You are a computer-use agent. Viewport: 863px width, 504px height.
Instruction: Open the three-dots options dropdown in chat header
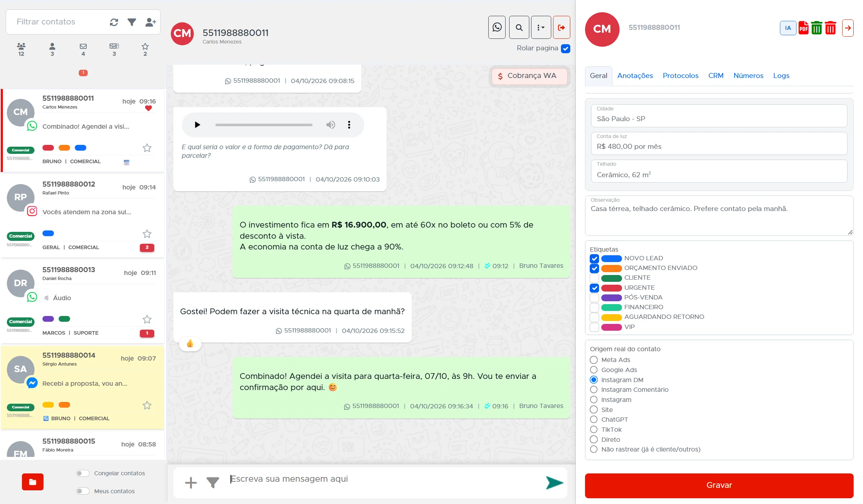541,27
